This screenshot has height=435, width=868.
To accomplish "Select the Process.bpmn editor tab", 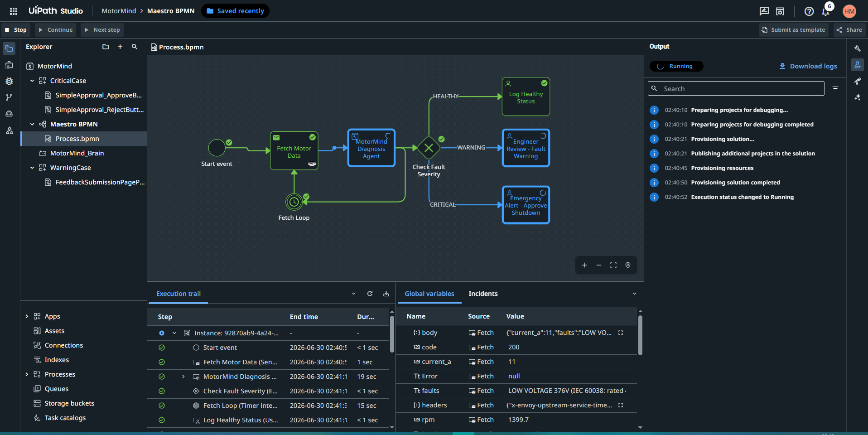I will (x=177, y=47).
